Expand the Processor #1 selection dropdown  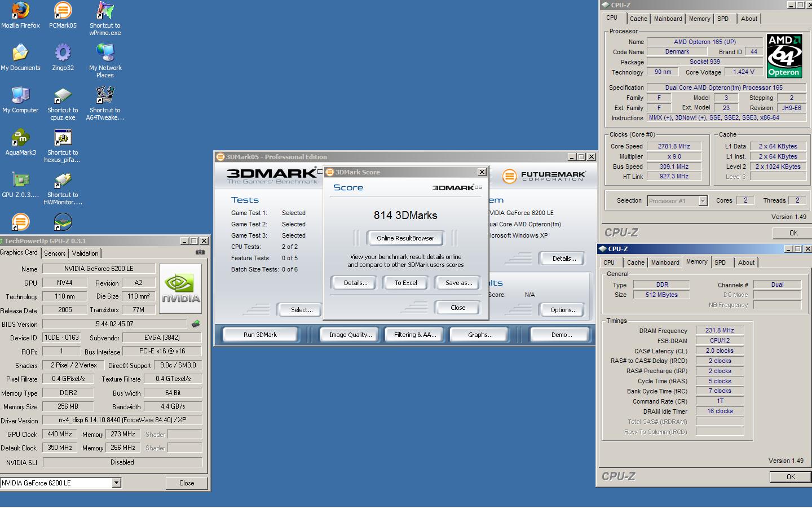[x=703, y=201]
